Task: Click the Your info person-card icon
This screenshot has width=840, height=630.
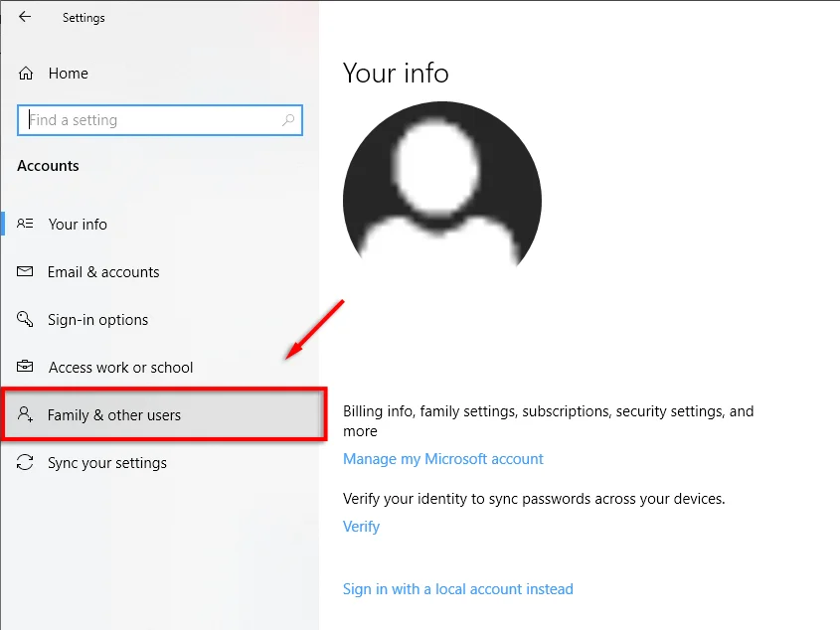Action: (25, 224)
